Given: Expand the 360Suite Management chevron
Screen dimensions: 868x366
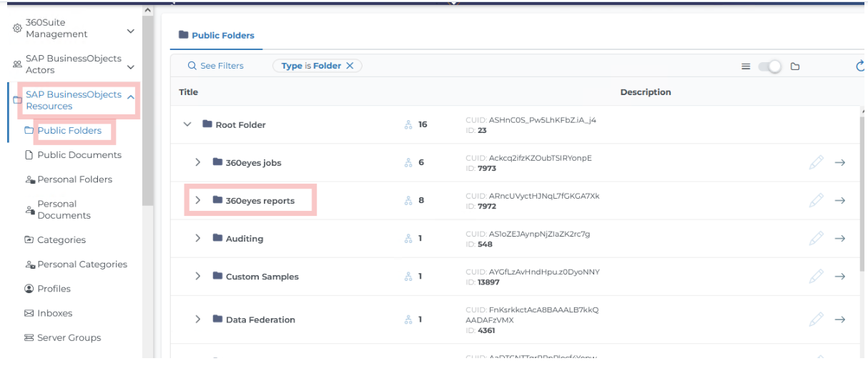Looking at the screenshot, I should (130, 31).
